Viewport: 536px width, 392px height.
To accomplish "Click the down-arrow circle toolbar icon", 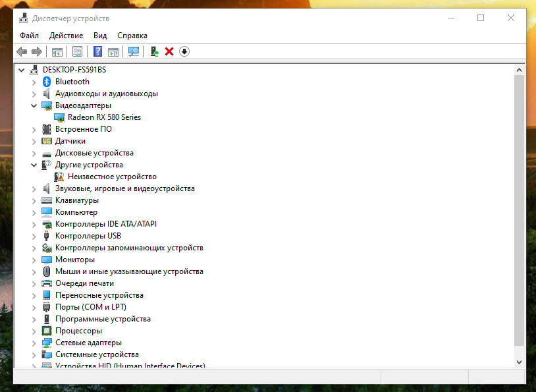I will (x=184, y=51).
